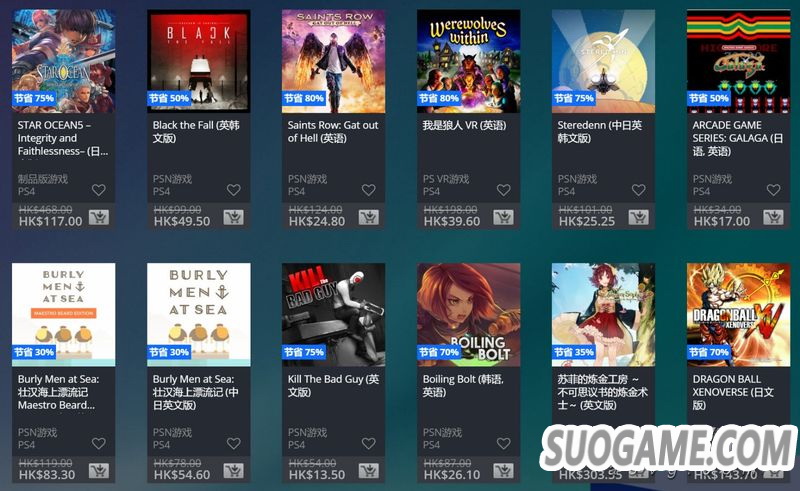The image size is (800, 491).
Task: Add Black the Fall to cart
Action: point(234,217)
